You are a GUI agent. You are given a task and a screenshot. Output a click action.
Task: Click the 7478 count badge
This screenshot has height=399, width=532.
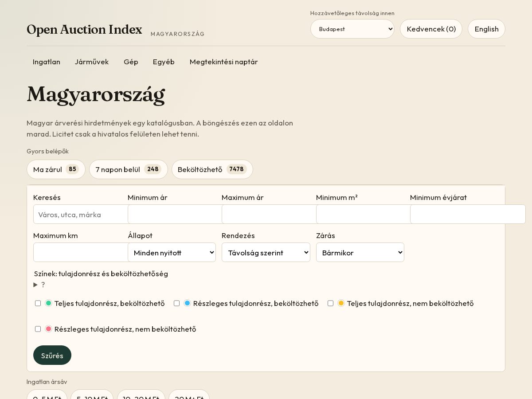click(x=237, y=169)
